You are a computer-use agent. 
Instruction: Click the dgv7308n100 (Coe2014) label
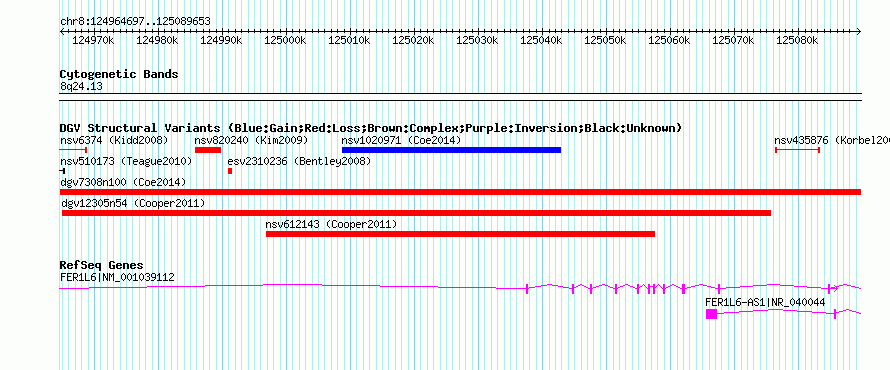click(123, 182)
